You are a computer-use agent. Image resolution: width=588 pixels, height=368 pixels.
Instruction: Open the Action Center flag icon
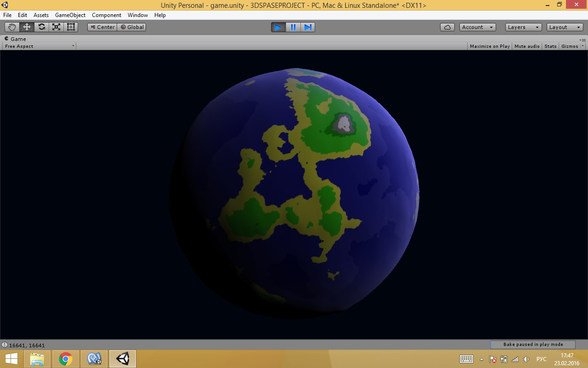493,359
